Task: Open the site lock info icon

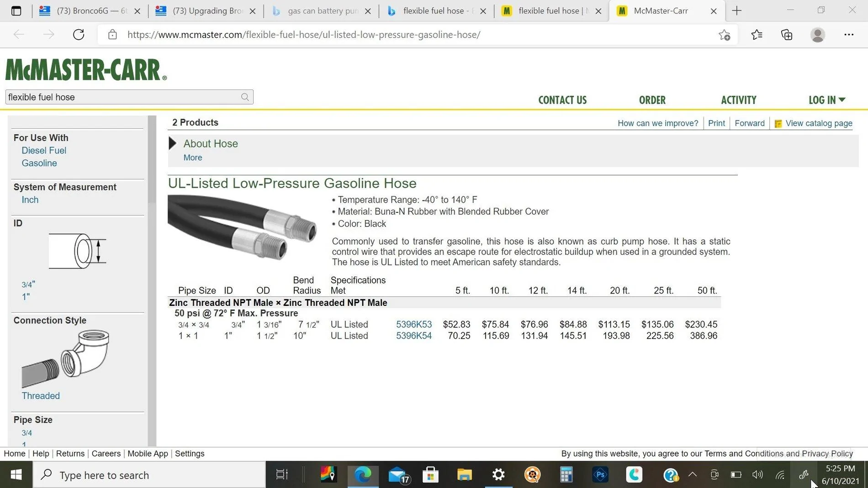Action: click(112, 35)
